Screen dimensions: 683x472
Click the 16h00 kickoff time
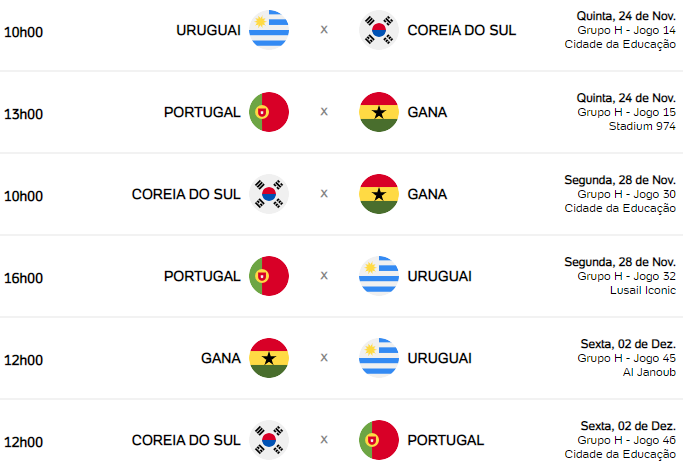[24, 278]
